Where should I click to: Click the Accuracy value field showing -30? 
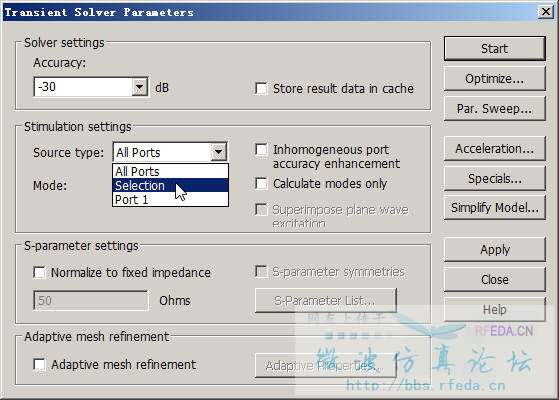(83, 87)
